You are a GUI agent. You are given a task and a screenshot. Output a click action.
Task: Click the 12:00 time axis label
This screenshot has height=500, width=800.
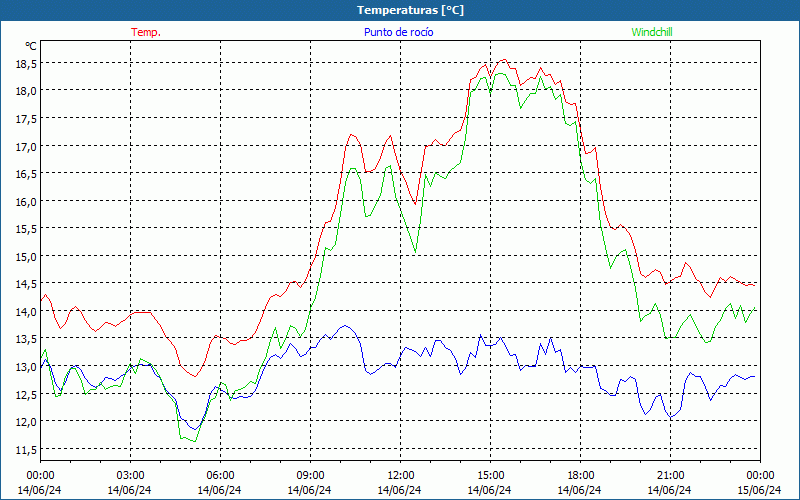tap(401, 476)
